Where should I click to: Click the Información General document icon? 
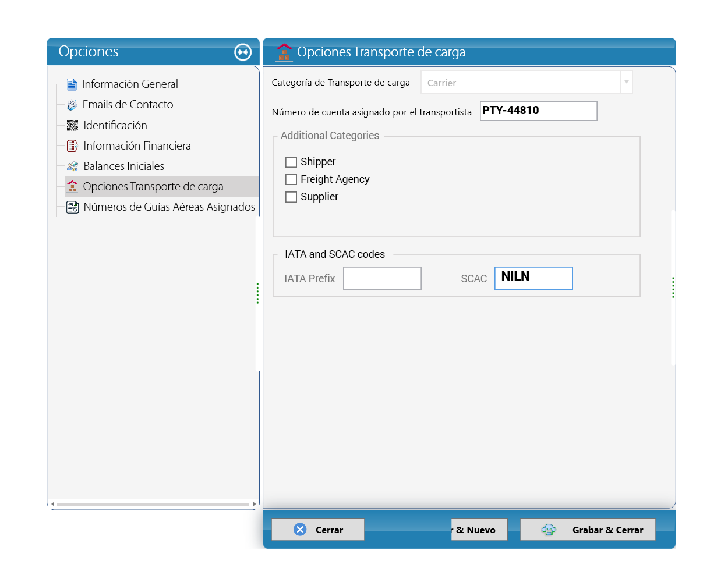click(x=72, y=84)
